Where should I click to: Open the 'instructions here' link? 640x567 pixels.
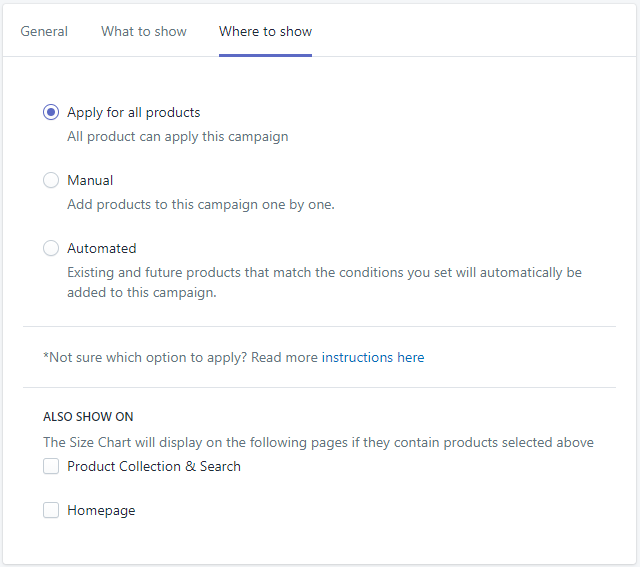click(373, 357)
